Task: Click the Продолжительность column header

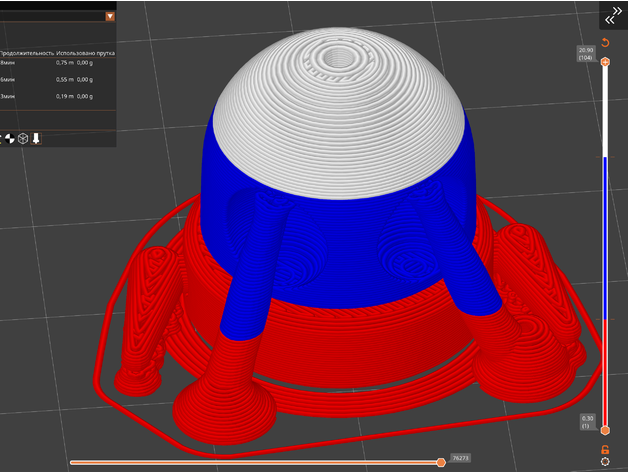Action: pyautogui.click(x=26, y=51)
